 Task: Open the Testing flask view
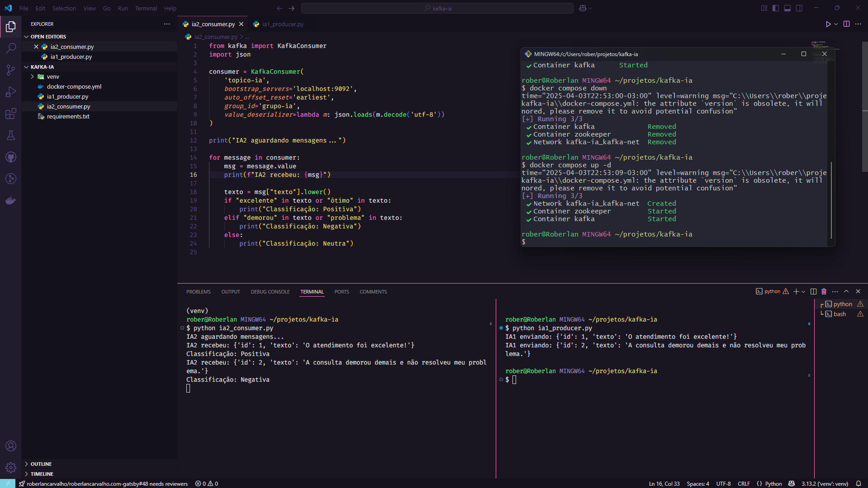[11, 135]
